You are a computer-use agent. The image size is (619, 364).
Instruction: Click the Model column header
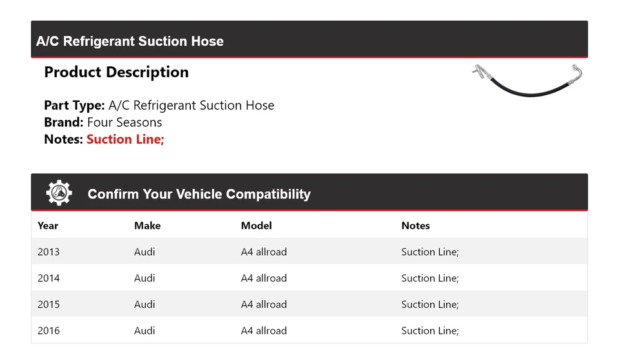click(x=256, y=225)
